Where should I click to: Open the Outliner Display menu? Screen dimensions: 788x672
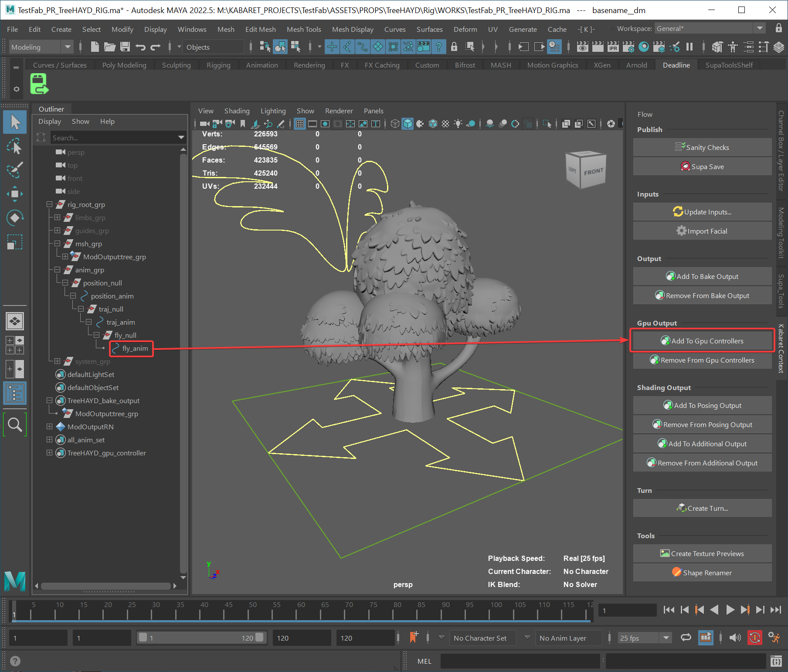click(x=49, y=121)
